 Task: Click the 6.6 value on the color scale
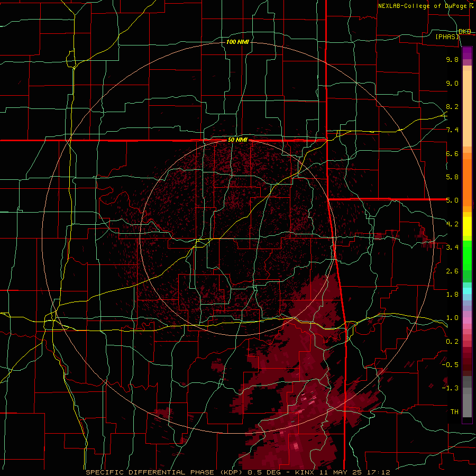[x=452, y=153]
